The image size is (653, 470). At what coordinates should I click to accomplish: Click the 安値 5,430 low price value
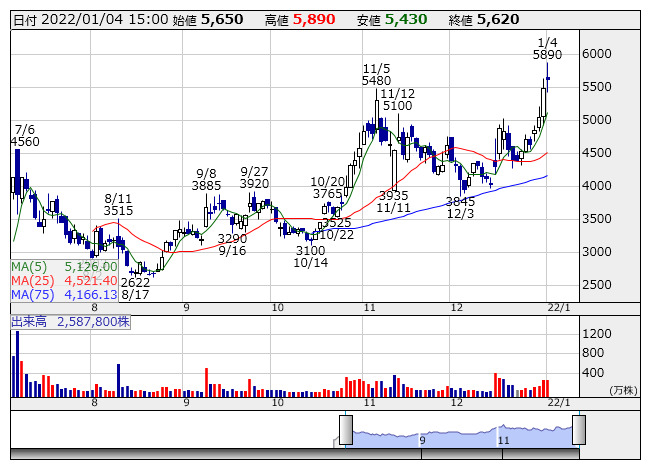point(392,20)
